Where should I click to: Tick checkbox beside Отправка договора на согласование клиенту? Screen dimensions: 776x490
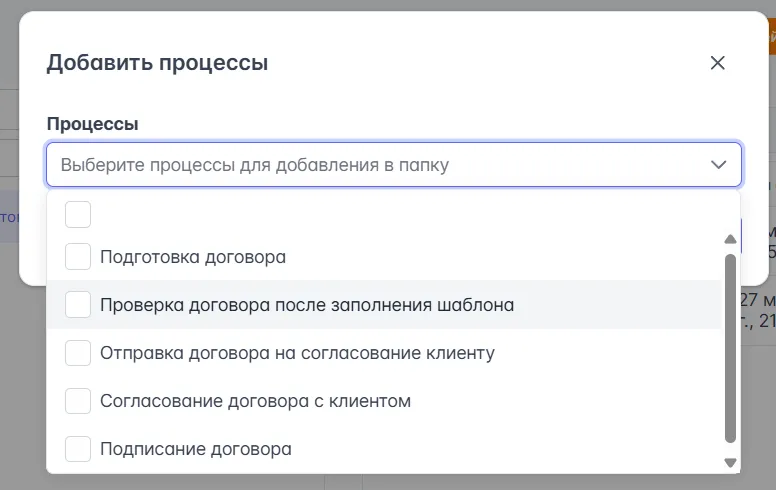pos(78,353)
